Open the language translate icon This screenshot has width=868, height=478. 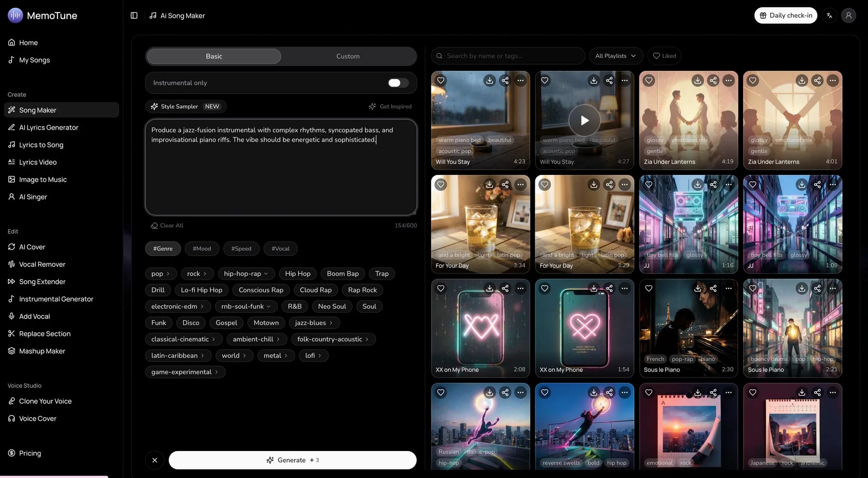(829, 15)
